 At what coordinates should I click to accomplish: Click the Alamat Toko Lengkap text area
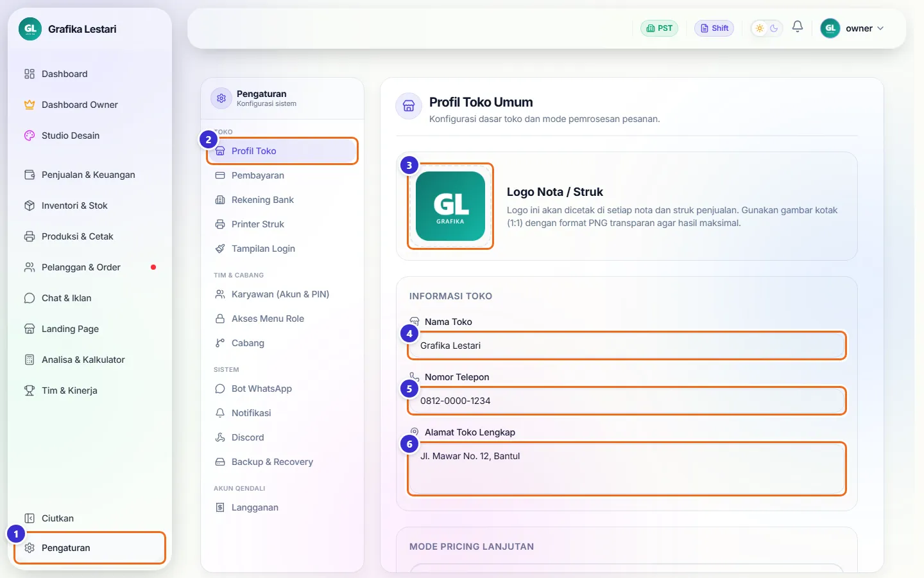pos(627,469)
